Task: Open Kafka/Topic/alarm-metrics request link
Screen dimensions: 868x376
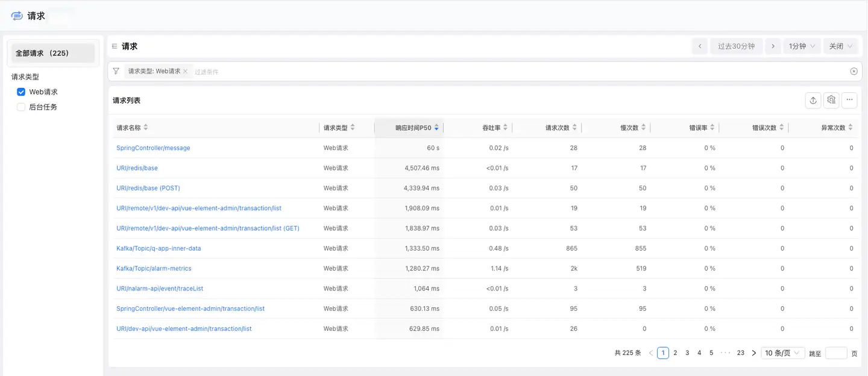Action: tap(154, 269)
